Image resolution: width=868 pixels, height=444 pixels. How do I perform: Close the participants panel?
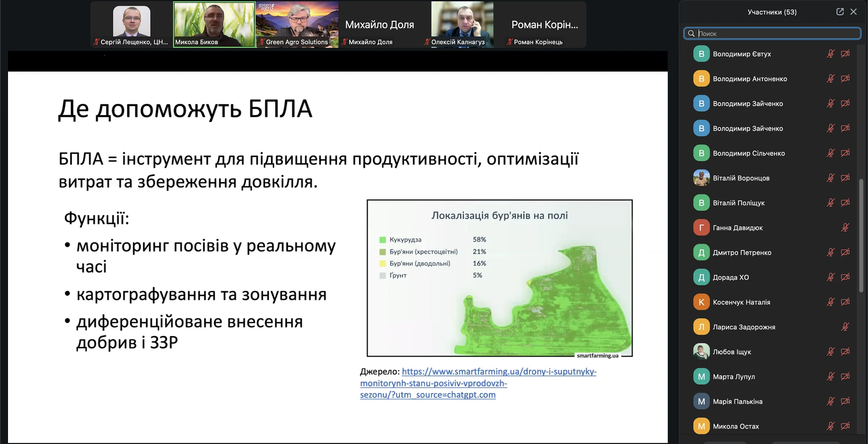click(853, 12)
